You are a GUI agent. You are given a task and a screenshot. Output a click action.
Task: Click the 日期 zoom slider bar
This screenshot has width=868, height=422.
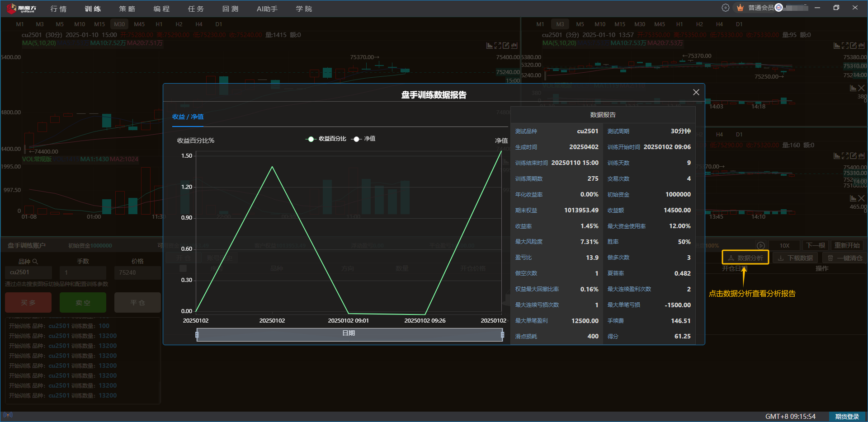(349, 334)
